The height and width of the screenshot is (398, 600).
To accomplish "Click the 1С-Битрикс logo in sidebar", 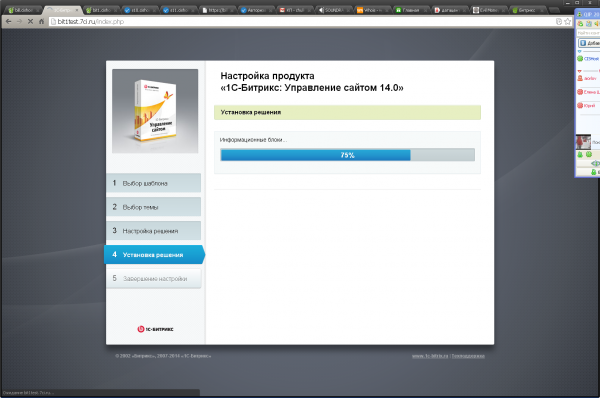I will pyautogui.click(x=155, y=329).
